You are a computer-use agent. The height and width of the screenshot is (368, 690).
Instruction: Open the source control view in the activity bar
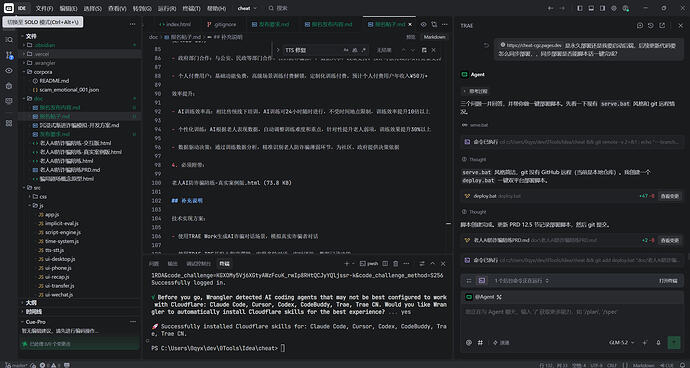coord(9,55)
